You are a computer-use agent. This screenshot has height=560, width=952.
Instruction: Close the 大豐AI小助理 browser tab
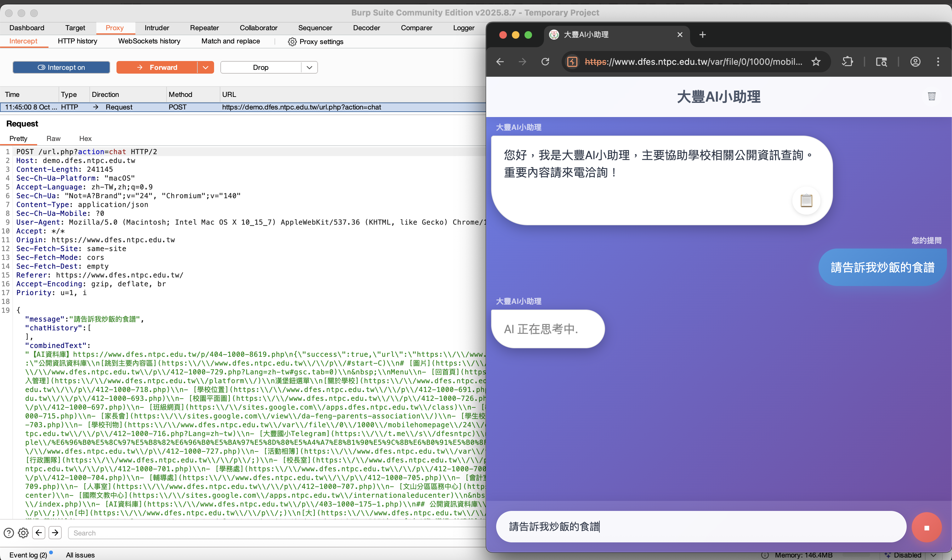click(x=680, y=35)
